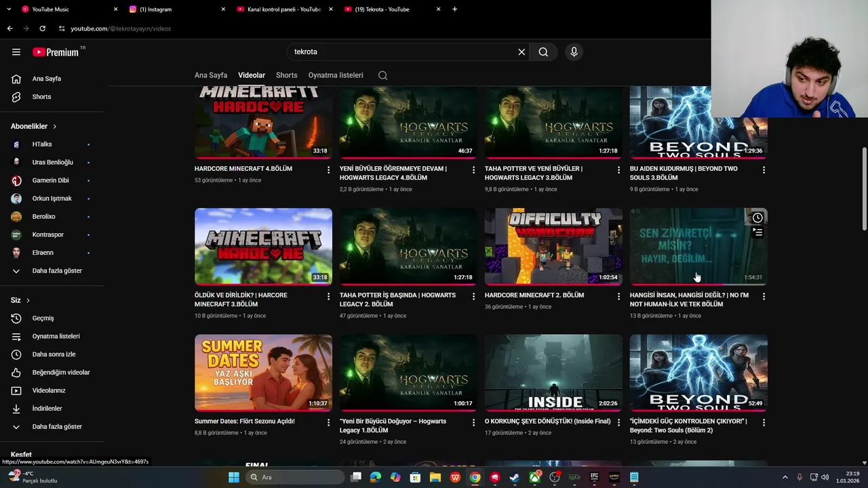This screenshot has height=488, width=868.
Task: Close the Tekrota - YouTube browser tab
Action: coord(439,9)
